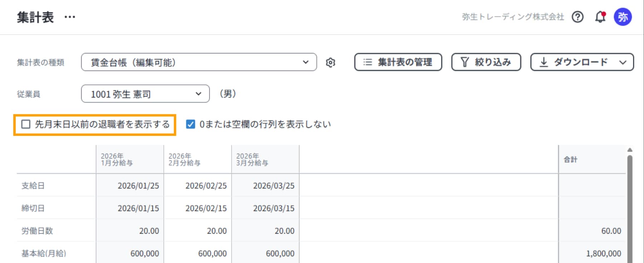
Task: Select the 2026年1月分給与 column header
Action: coord(130,159)
